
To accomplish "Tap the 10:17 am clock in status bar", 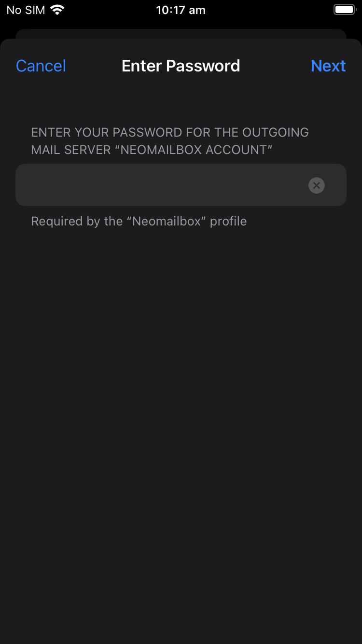I will click(181, 10).
